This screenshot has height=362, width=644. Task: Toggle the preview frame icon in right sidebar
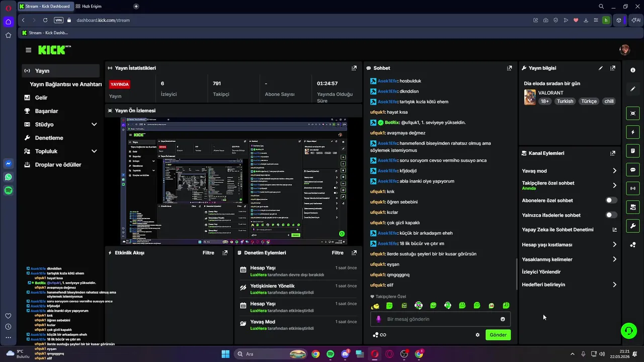pyautogui.click(x=633, y=114)
